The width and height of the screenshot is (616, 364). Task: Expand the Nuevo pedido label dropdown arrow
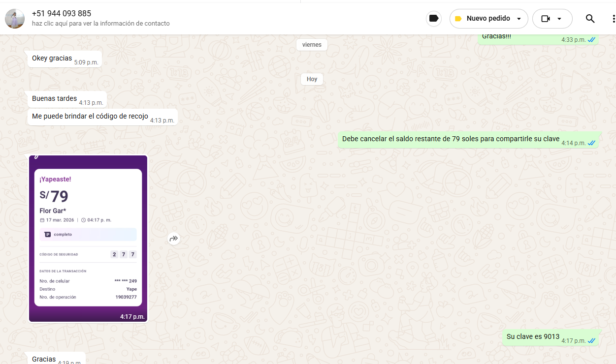tap(519, 19)
